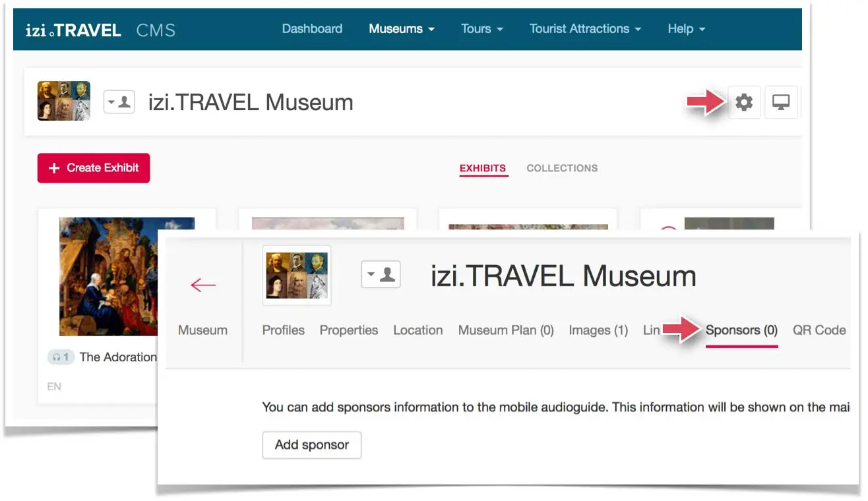Open Tourist Attractions dropdown menu

(x=585, y=29)
